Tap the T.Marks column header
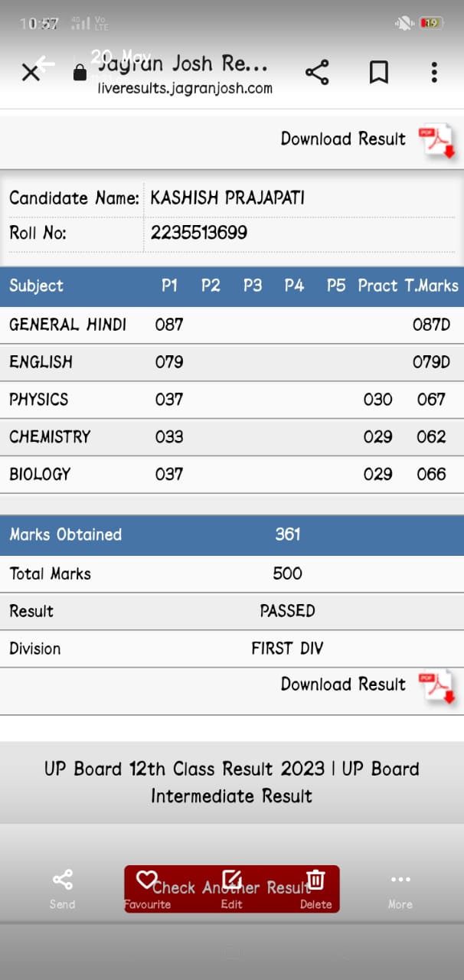 point(431,286)
